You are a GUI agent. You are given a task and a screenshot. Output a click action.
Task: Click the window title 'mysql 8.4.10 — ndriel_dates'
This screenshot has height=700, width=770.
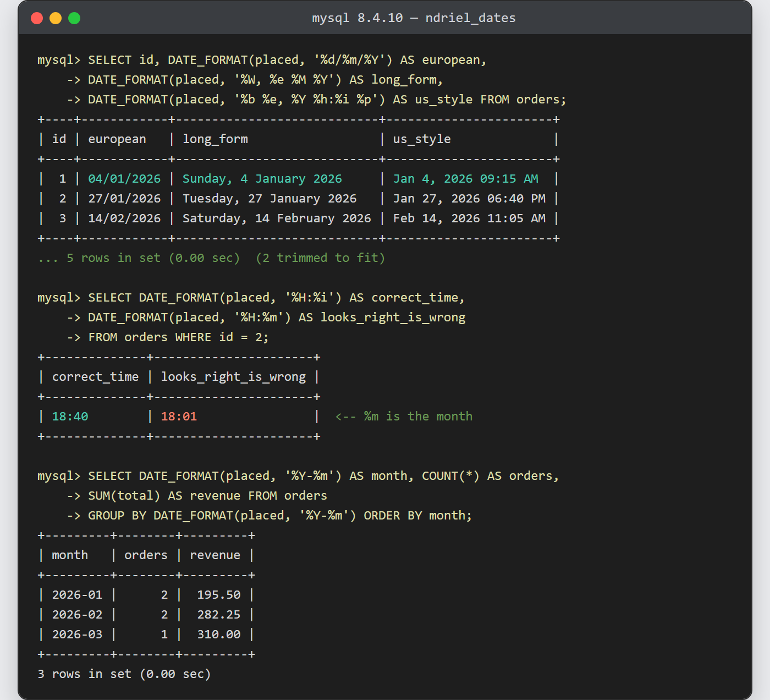click(x=414, y=18)
